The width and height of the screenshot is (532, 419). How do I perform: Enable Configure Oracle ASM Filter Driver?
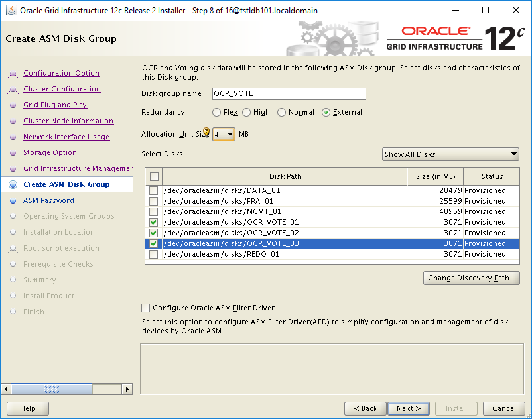click(x=145, y=308)
